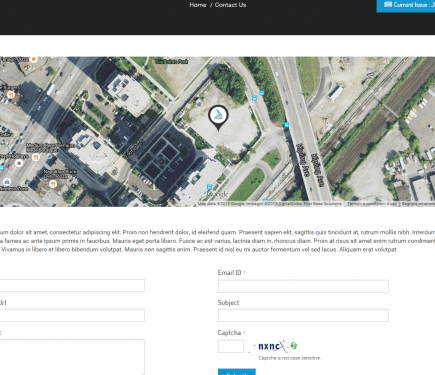Click the Park label on the map
Viewport: 435px width, 375px height.
tap(172, 62)
